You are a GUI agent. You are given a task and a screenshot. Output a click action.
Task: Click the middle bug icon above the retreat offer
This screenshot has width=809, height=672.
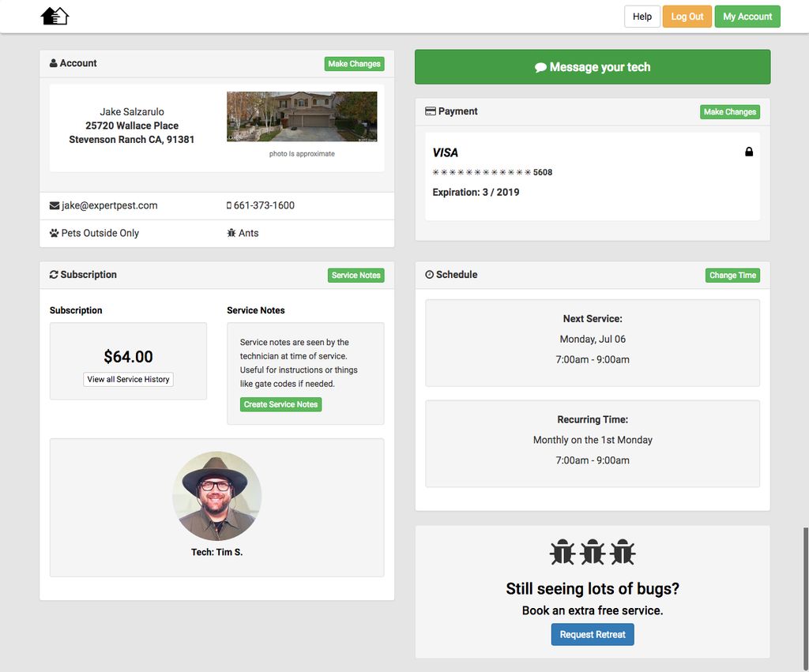coord(593,552)
